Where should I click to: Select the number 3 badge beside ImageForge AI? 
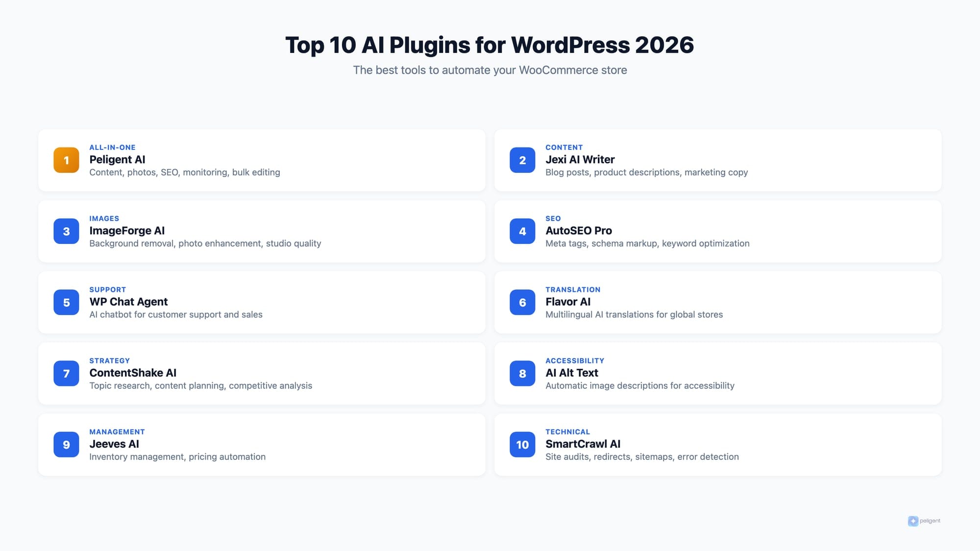coord(66,231)
